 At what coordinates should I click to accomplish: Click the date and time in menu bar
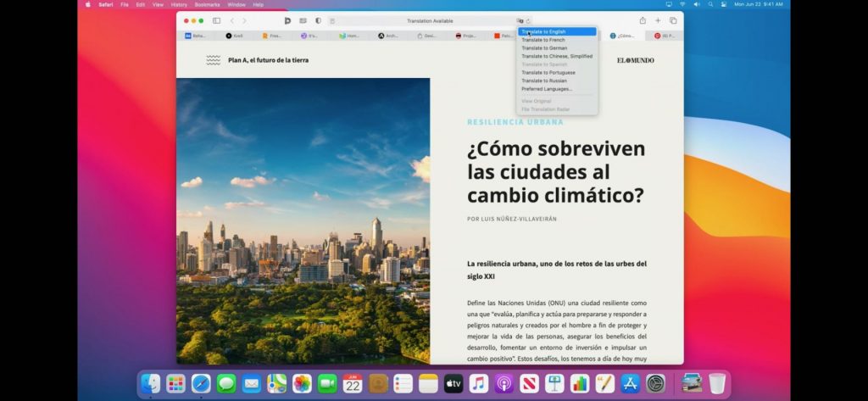click(759, 4)
